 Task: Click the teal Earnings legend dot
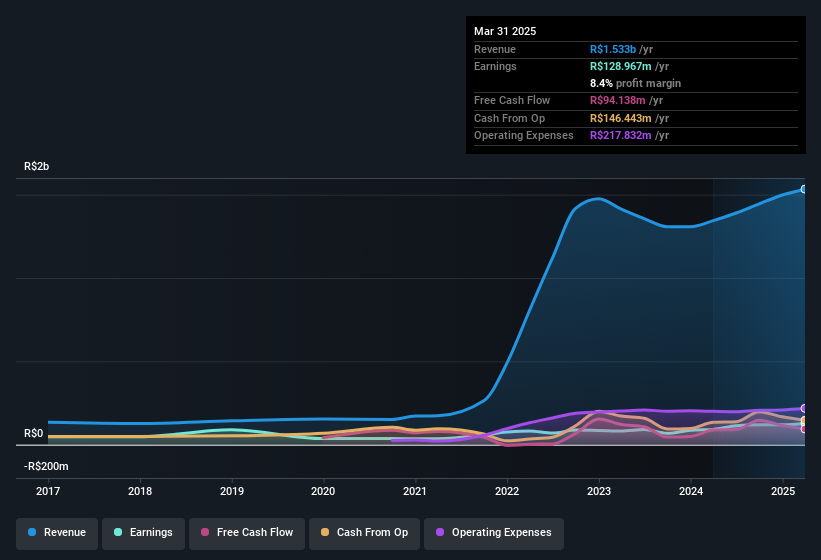point(118,532)
